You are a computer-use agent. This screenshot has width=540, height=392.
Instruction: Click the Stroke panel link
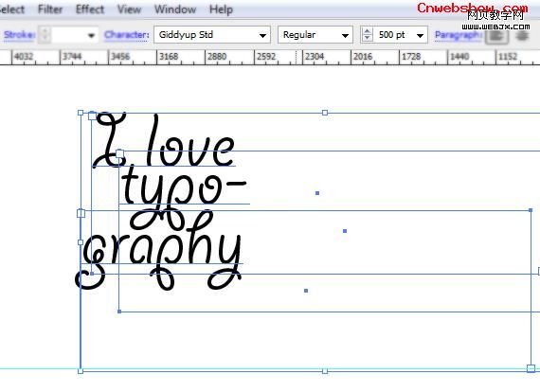coord(19,35)
